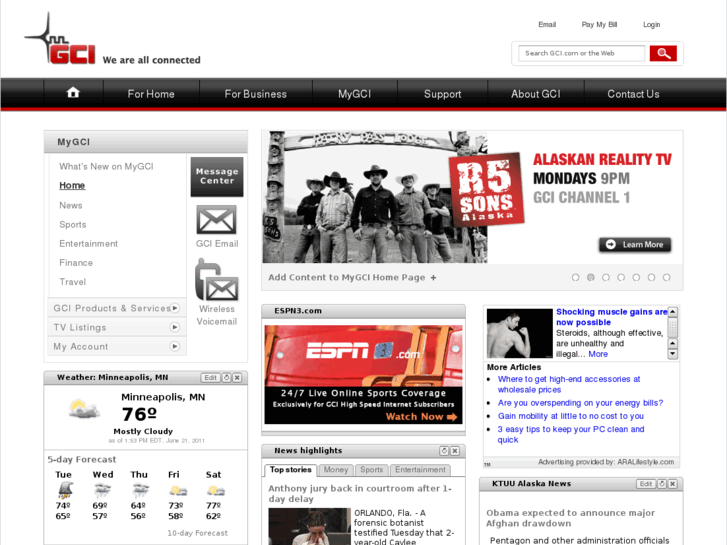This screenshot has height=545, width=727.
Task: Click Add Content to MyGCI Home Page
Action: [347, 277]
